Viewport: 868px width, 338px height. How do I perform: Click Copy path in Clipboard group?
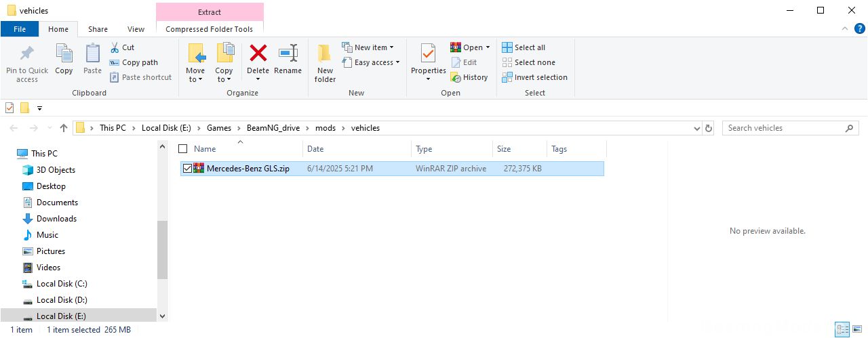point(134,62)
